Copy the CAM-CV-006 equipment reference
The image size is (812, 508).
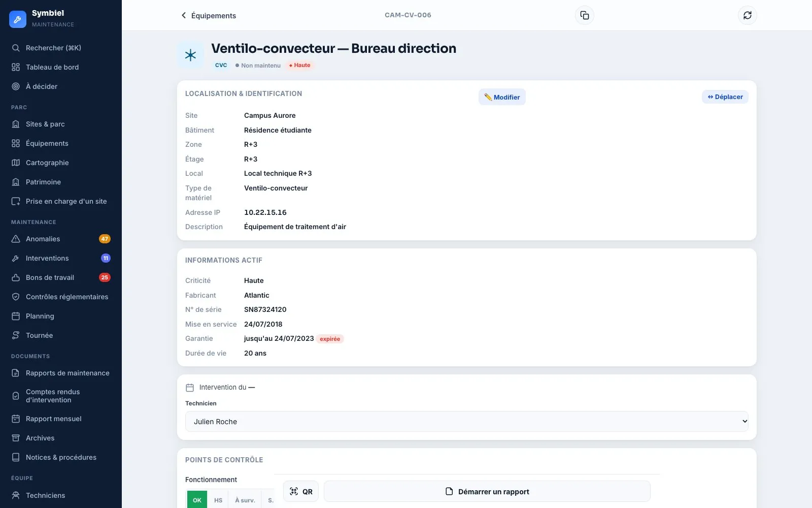point(585,15)
